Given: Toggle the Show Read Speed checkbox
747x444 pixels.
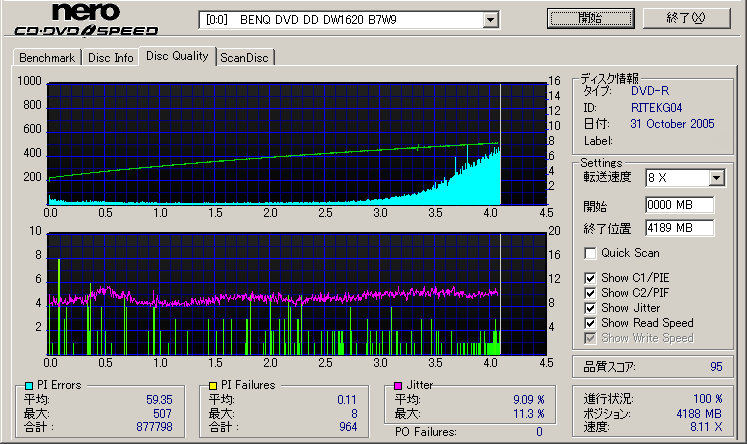Looking at the screenshot, I should pos(590,323).
